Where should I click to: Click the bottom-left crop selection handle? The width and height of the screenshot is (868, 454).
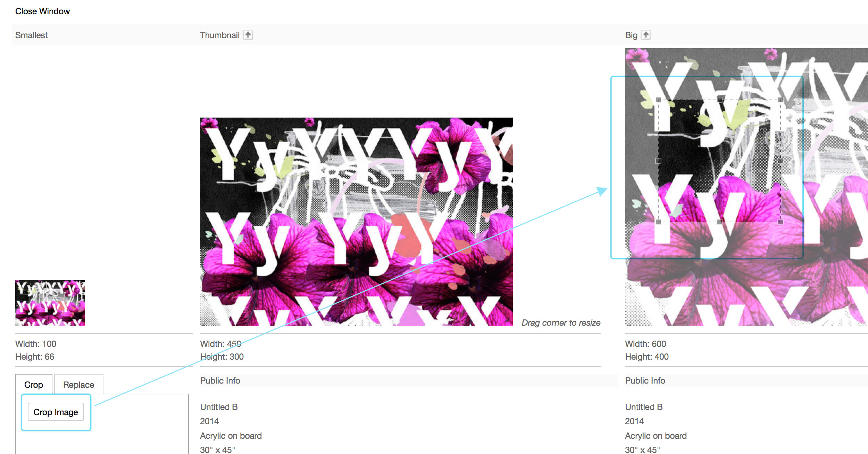[x=658, y=222]
